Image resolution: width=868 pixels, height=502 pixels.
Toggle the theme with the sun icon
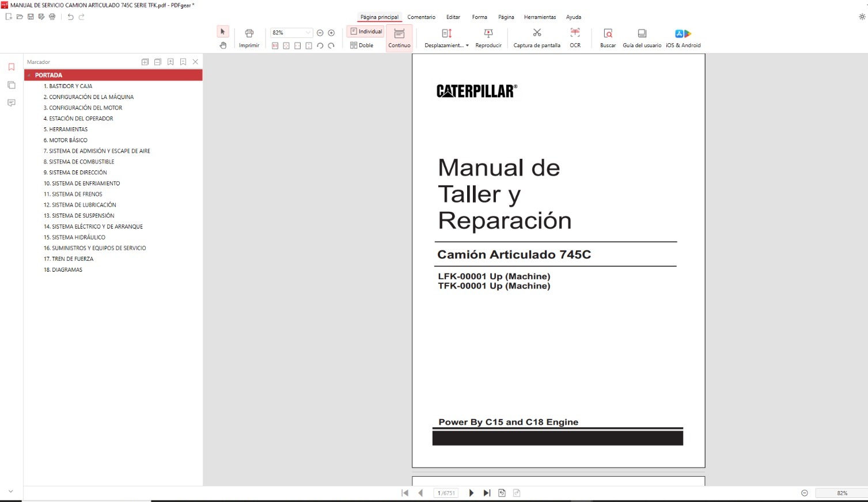click(x=862, y=17)
